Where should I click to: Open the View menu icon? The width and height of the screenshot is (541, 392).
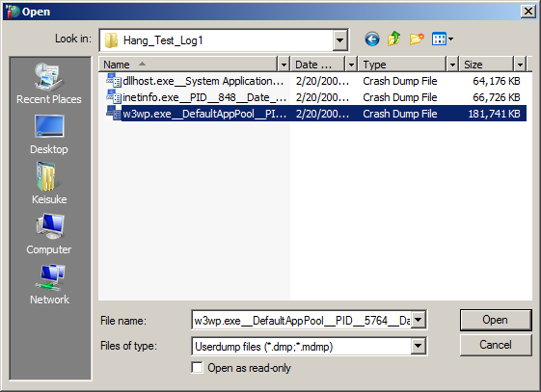coord(443,39)
